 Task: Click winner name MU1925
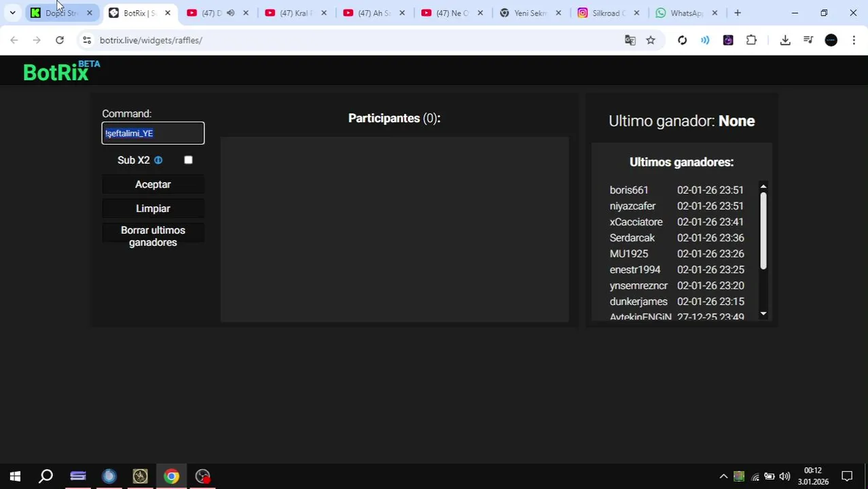coord(629,254)
